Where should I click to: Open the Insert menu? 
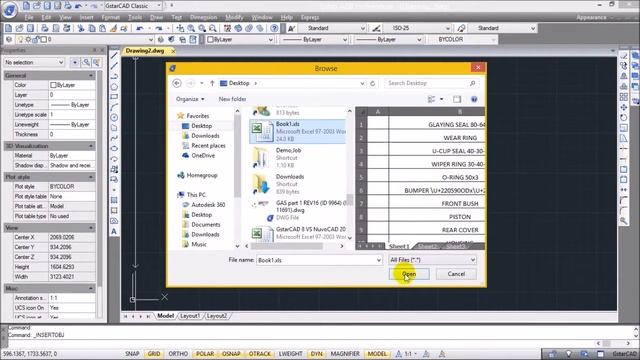(87, 17)
